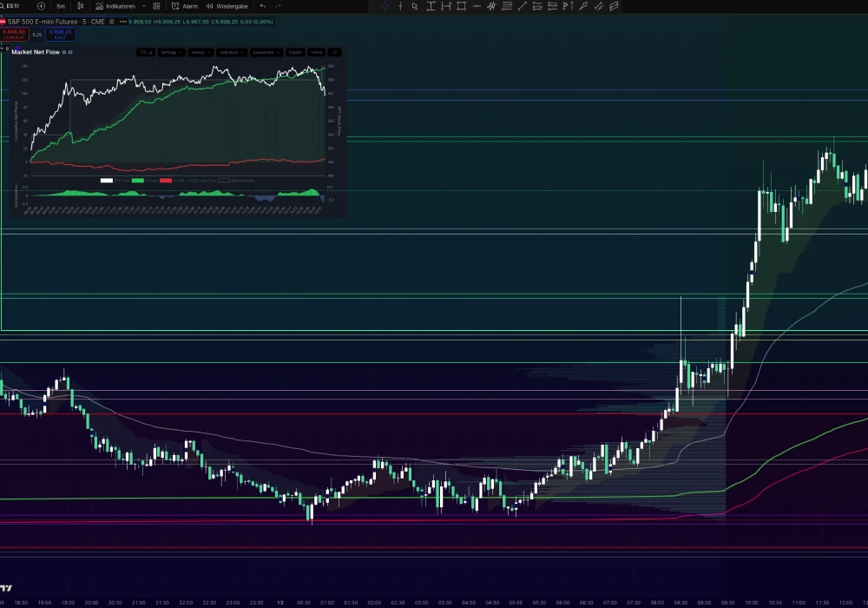Open the Settings dropdown in Net Flow panel
The width and height of the screenshot is (868, 608).
[170, 52]
